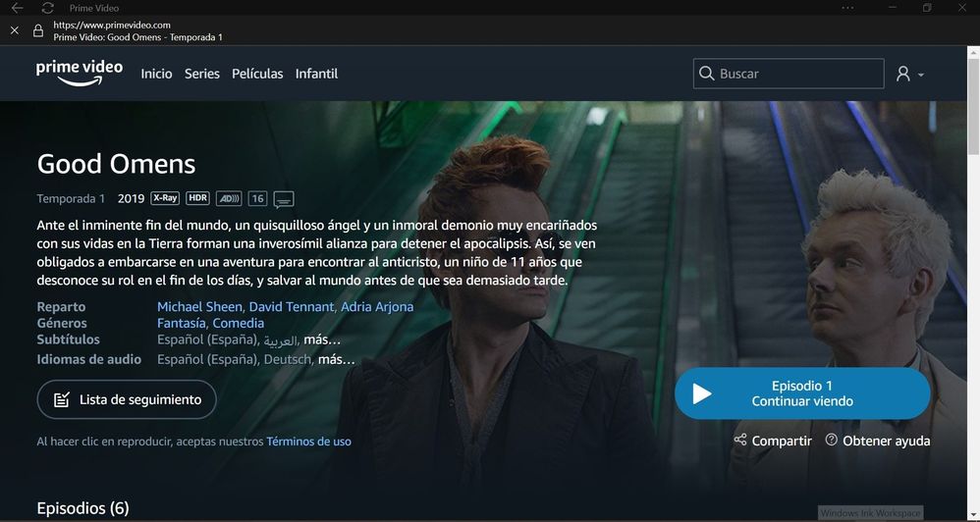
Task: Click the back arrow in title bar
Action: point(17,8)
